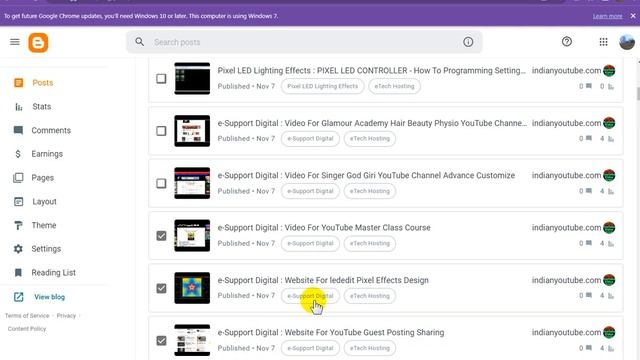Image resolution: width=640 pixels, height=360 pixels.
Task: Open the lededit Pixel Effects Design thumbnail
Action: click(x=192, y=288)
